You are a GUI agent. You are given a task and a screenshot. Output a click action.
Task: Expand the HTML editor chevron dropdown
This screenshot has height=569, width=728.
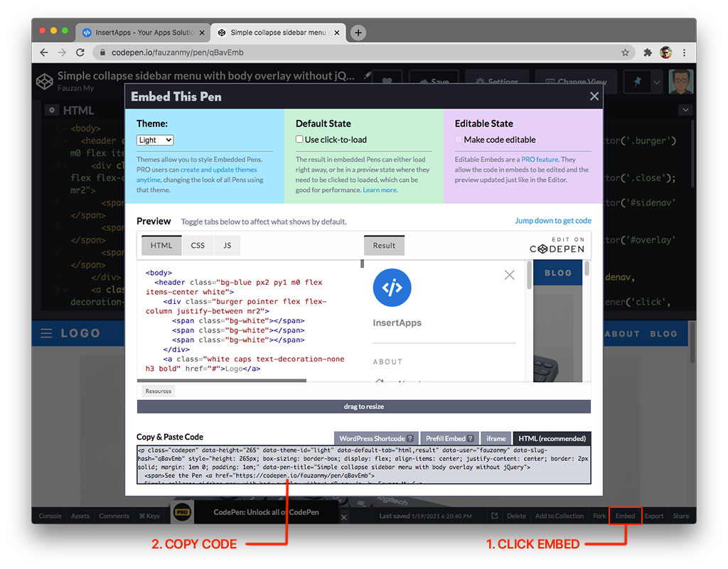pyautogui.click(x=685, y=110)
